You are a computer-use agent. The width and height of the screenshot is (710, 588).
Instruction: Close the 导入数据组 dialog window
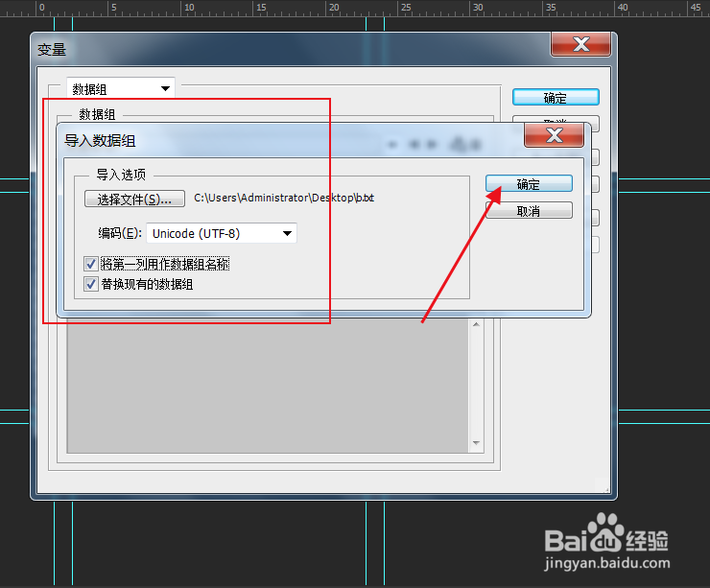pos(554,135)
